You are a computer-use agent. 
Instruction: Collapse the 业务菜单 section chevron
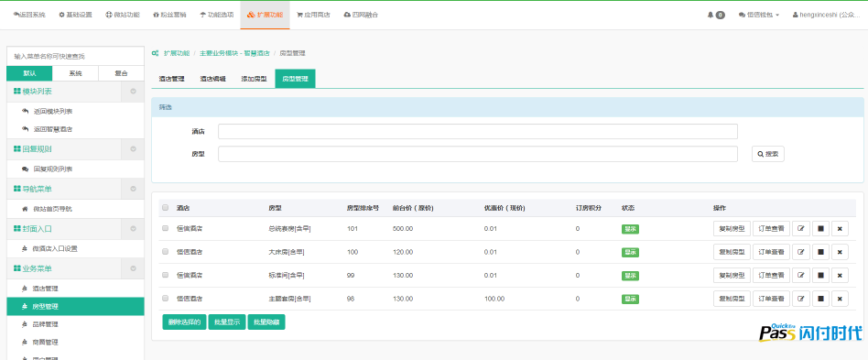(x=133, y=268)
